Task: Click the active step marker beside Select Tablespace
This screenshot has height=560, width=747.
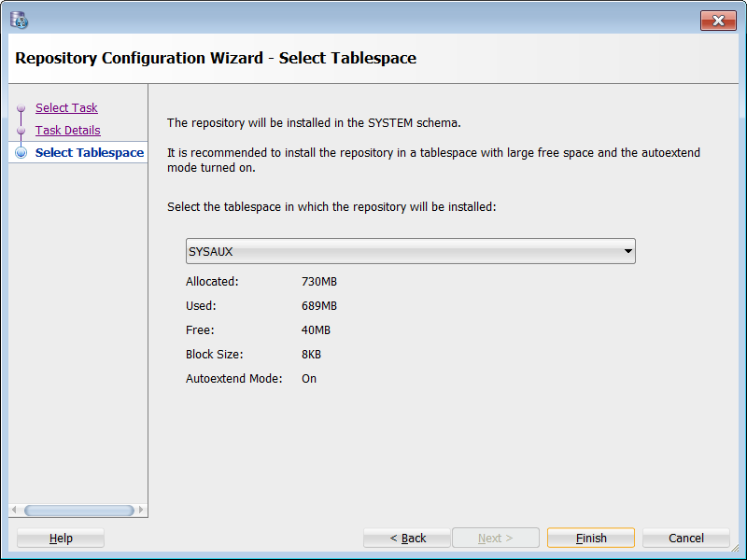Action: [21, 153]
